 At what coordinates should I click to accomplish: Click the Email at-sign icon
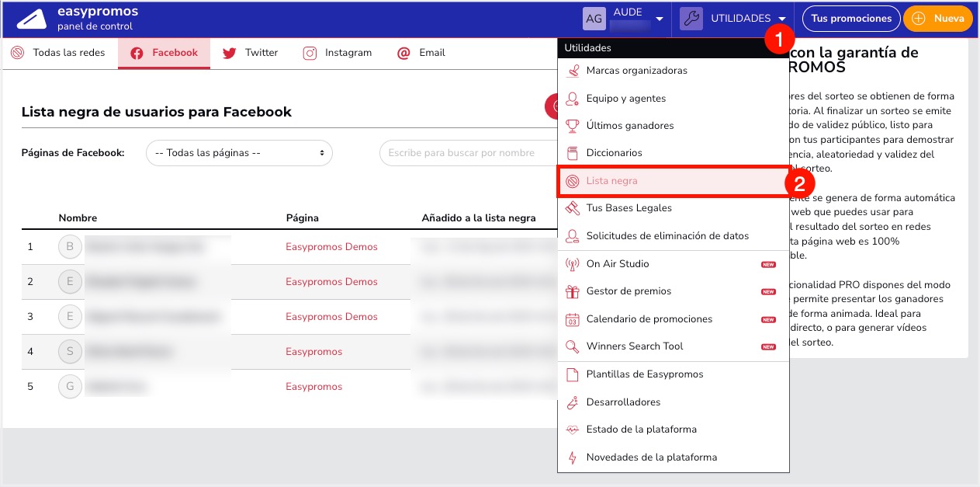[x=403, y=54]
